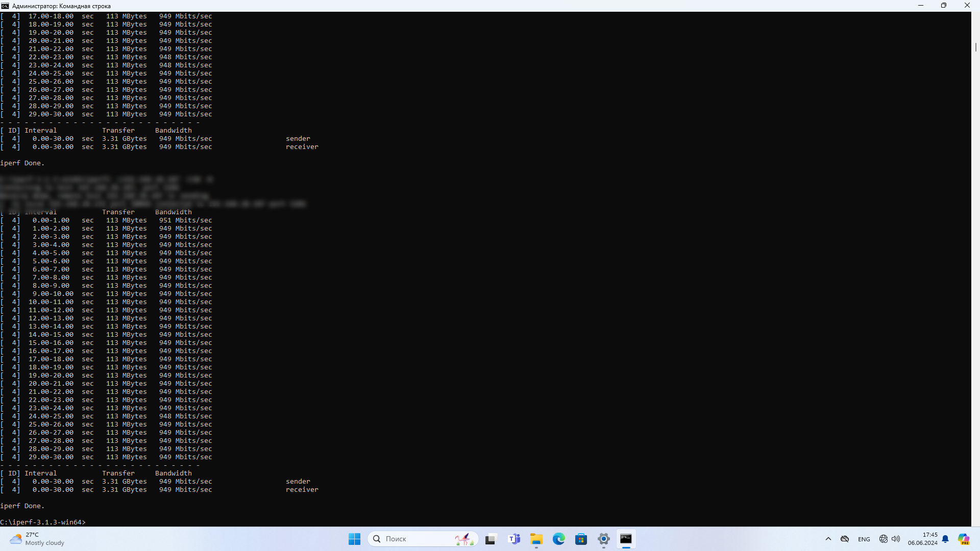Image resolution: width=980 pixels, height=551 pixels.
Task: Launch Microsoft Teams from taskbar
Action: [514, 539]
